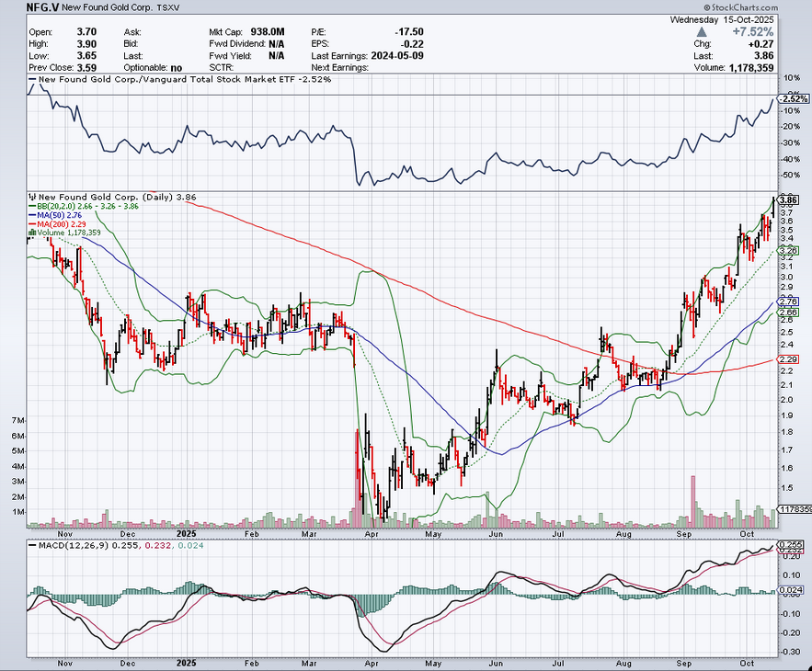This screenshot has width=812, height=671.
Task: Click the blue MA(50) line marker in the legend
Action: coord(32,215)
